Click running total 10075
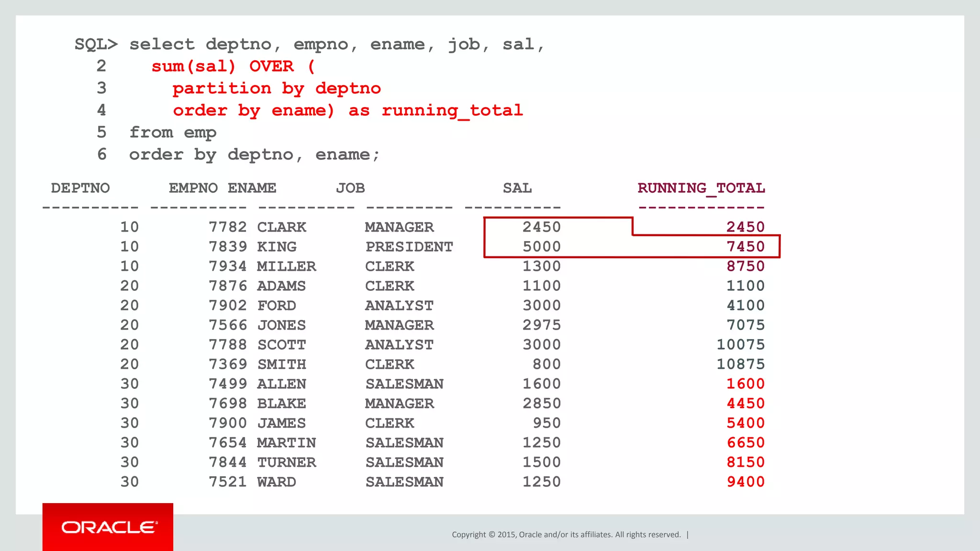This screenshot has height=551, width=980. (741, 345)
